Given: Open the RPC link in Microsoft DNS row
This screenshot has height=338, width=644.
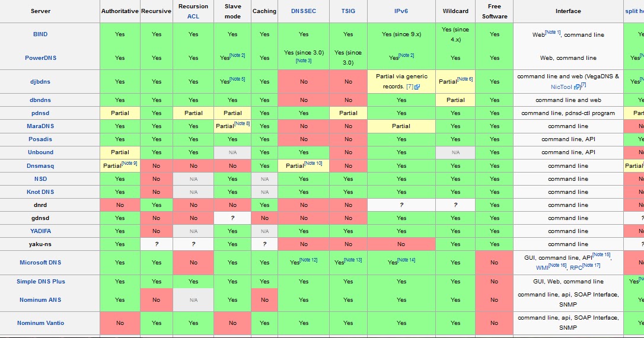Looking at the screenshot, I should (576, 268).
